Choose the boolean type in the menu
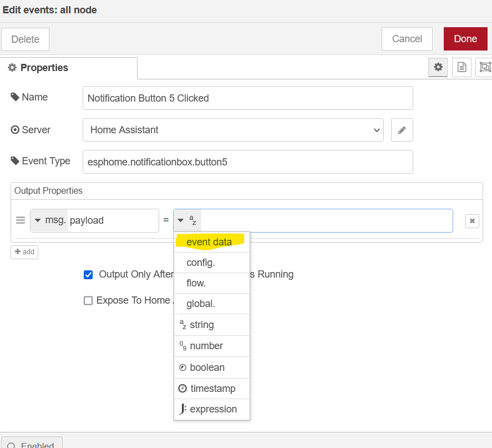The image size is (492, 448). pyautogui.click(x=211, y=367)
